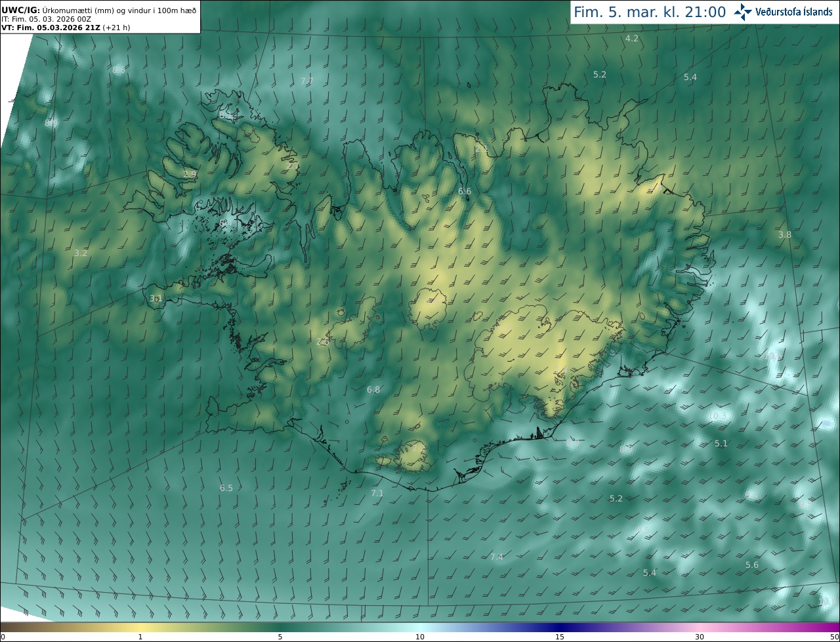Click the 7.7 value on the map
840x642 pixels.
[x=306, y=81]
